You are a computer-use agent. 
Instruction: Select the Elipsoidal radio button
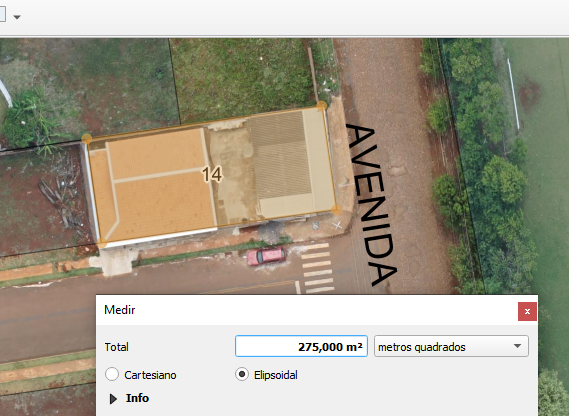click(242, 374)
